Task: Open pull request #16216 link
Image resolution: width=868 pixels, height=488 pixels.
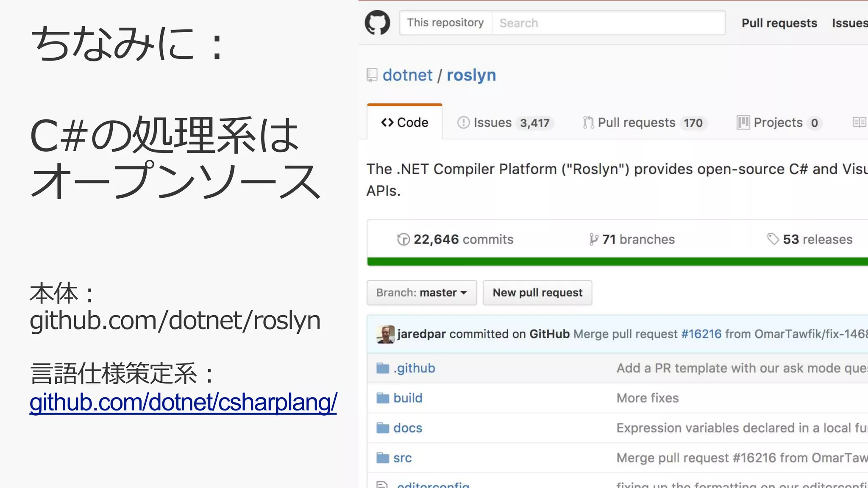Action: point(701,334)
